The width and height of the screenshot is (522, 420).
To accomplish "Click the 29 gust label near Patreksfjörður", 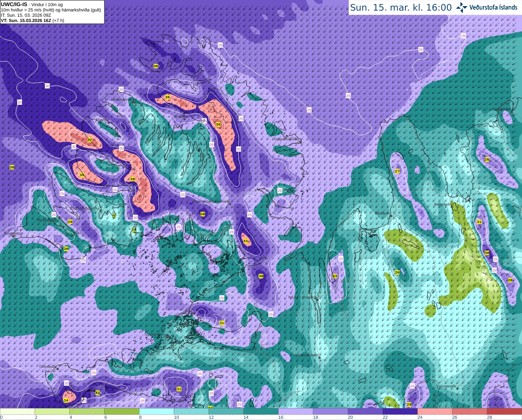I will pyautogui.click(x=70, y=222).
